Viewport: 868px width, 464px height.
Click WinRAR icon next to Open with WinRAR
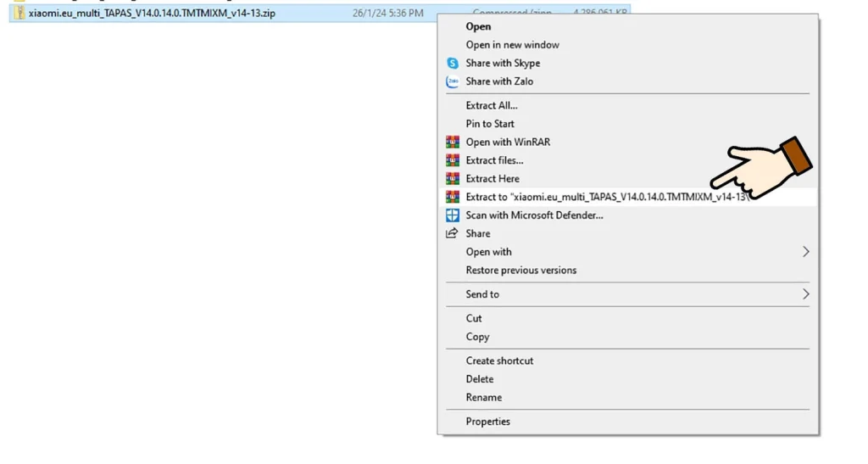(453, 143)
